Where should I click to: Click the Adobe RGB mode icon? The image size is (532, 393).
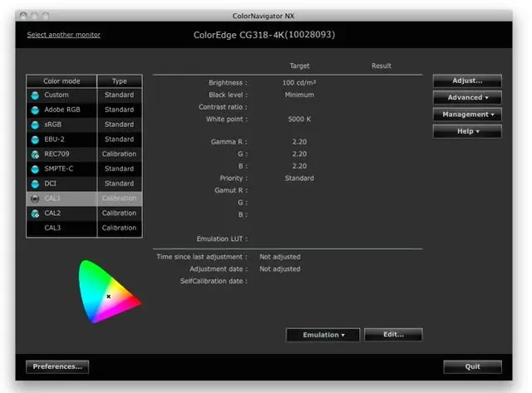(x=35, y=110)
